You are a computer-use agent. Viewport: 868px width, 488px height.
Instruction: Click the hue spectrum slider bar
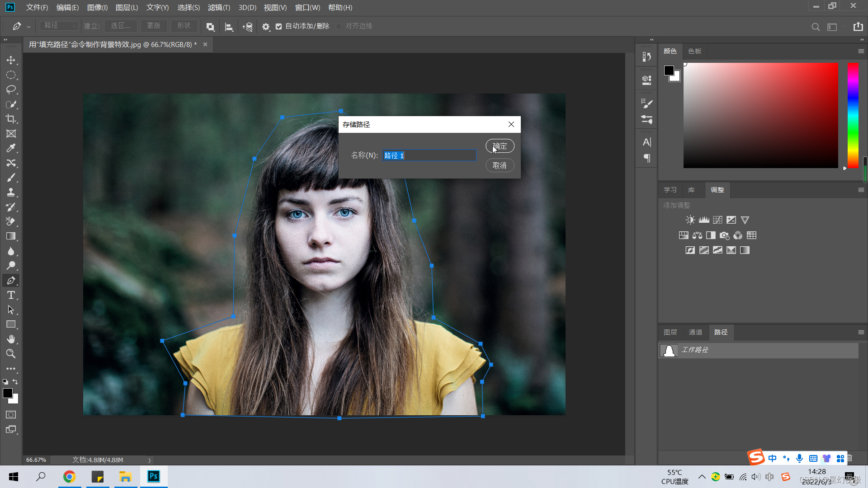853,115
